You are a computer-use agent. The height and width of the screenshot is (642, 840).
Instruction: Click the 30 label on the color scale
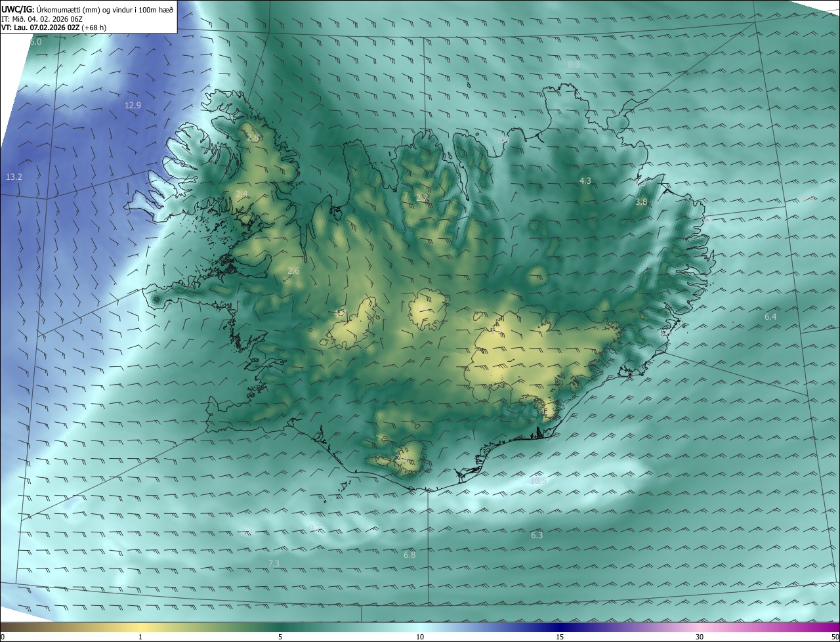[x=700, y=637]
